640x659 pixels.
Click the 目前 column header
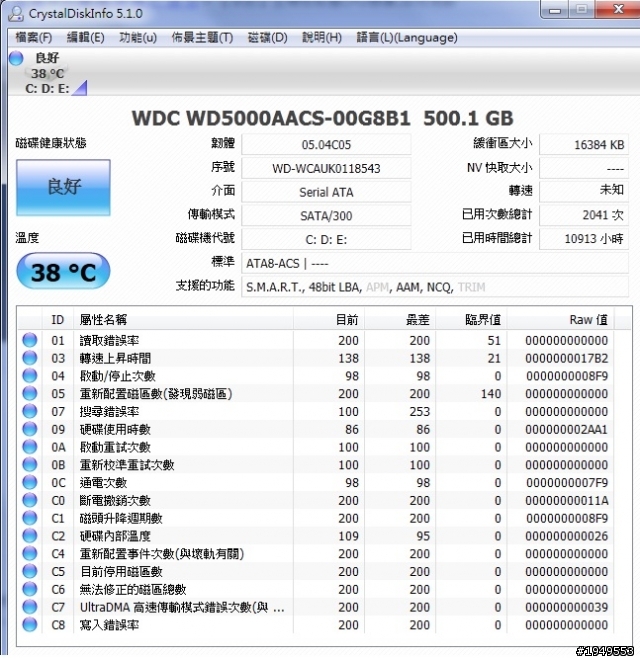point(329,320)
